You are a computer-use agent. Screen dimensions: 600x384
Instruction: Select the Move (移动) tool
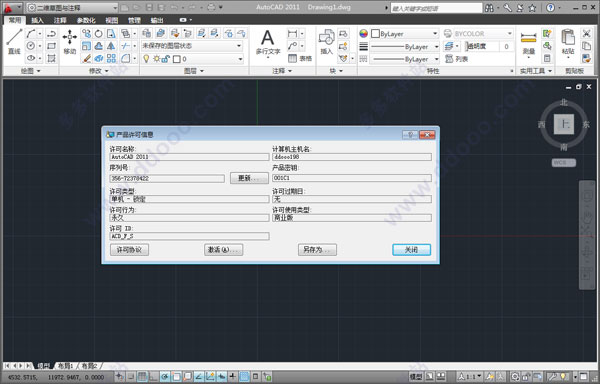coord(70,41)
